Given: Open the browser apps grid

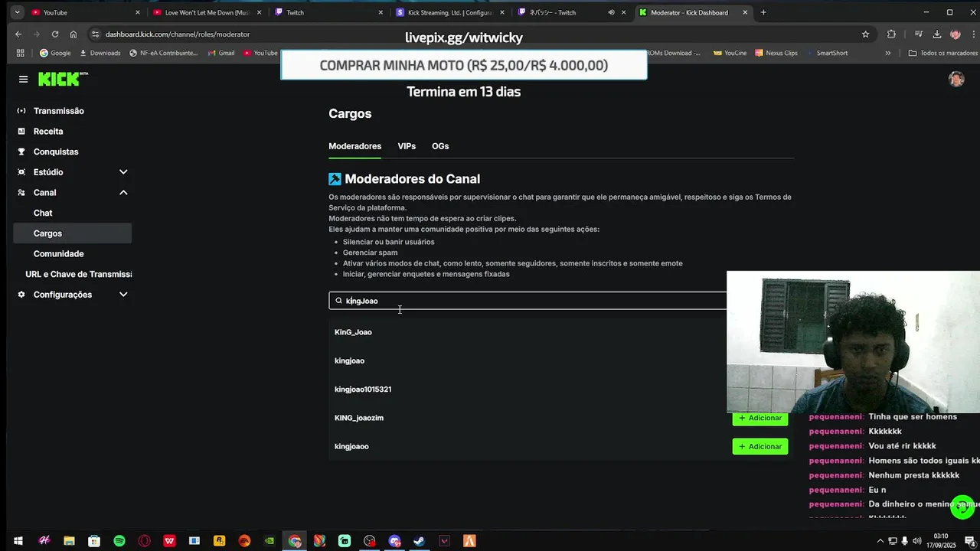Looking at the screenshot, I should pyautogui.click(x=20, y=53).
